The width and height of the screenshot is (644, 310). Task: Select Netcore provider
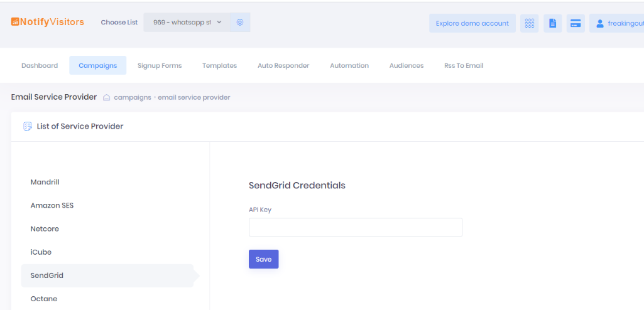pos(45,229)
